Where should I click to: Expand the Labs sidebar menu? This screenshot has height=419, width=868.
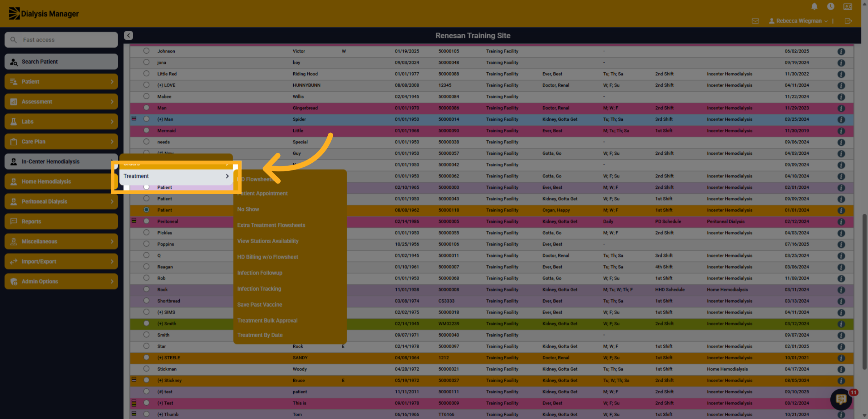(x=61, y=121)
